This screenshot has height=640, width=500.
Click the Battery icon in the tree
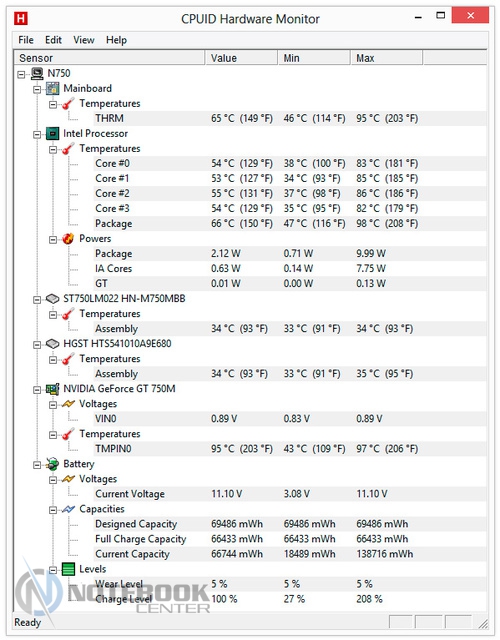52,464
